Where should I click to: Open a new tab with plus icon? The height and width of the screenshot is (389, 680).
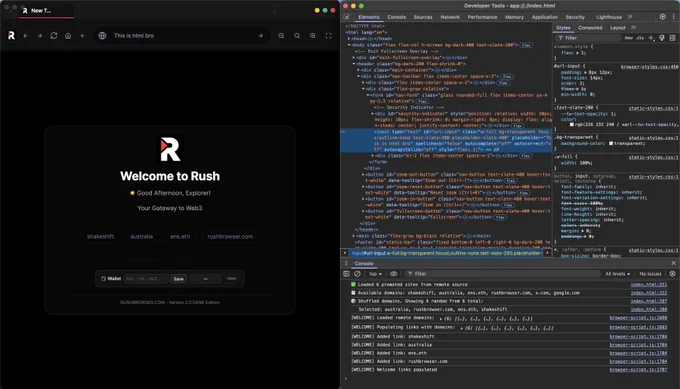(x=82, y=36)
